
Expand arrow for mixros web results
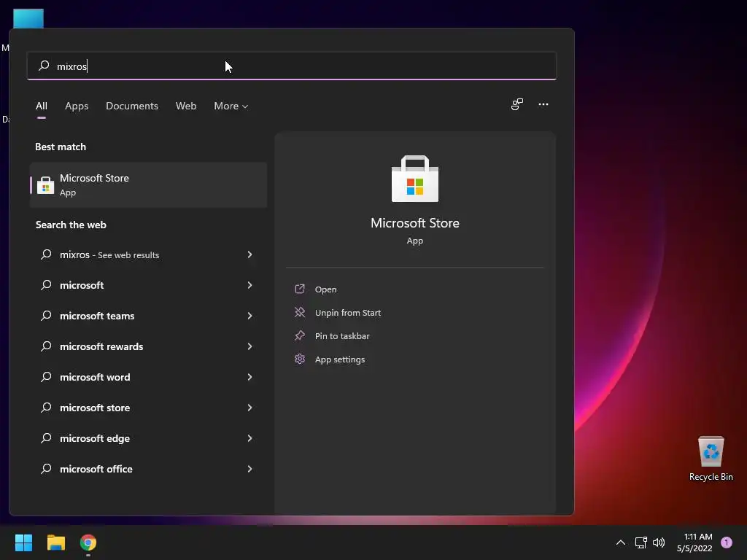pyautogui.click(x=249, y=254)
